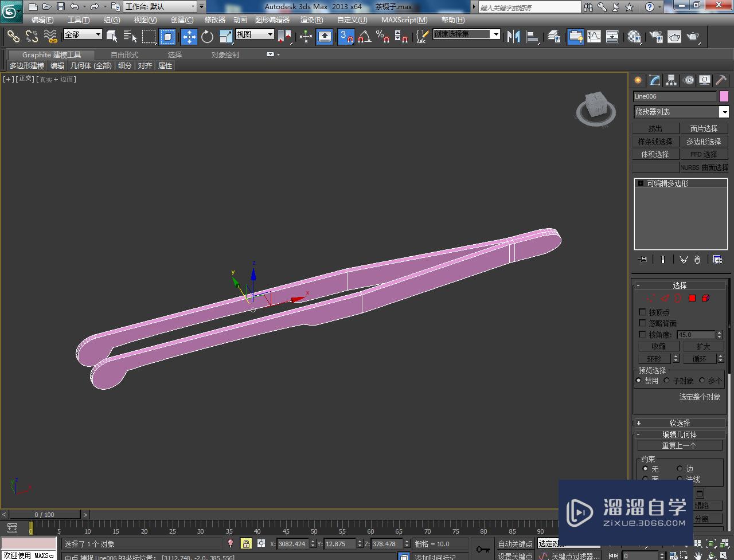Open the 渲染(R) menu
This screenshot has width=734, height=560.
[x=311, y=20]
